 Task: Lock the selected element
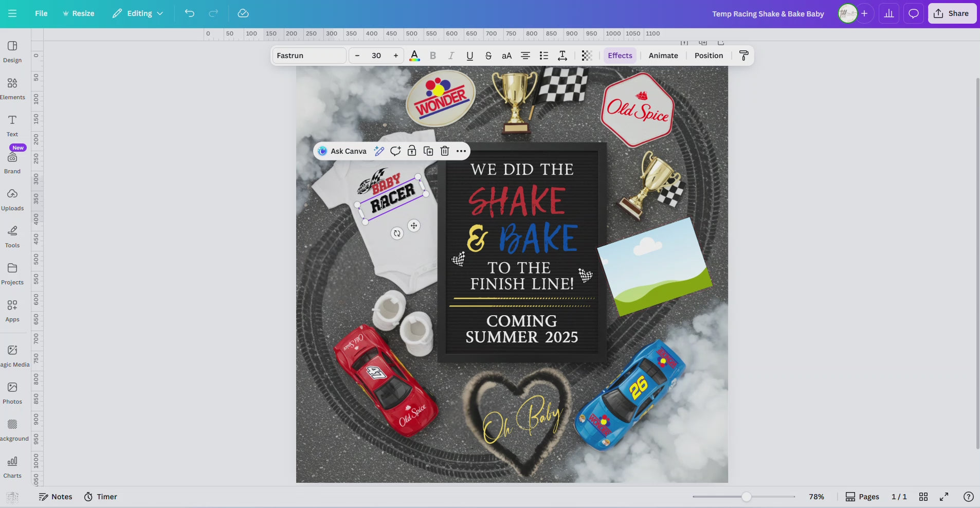[x=411, y=151]
